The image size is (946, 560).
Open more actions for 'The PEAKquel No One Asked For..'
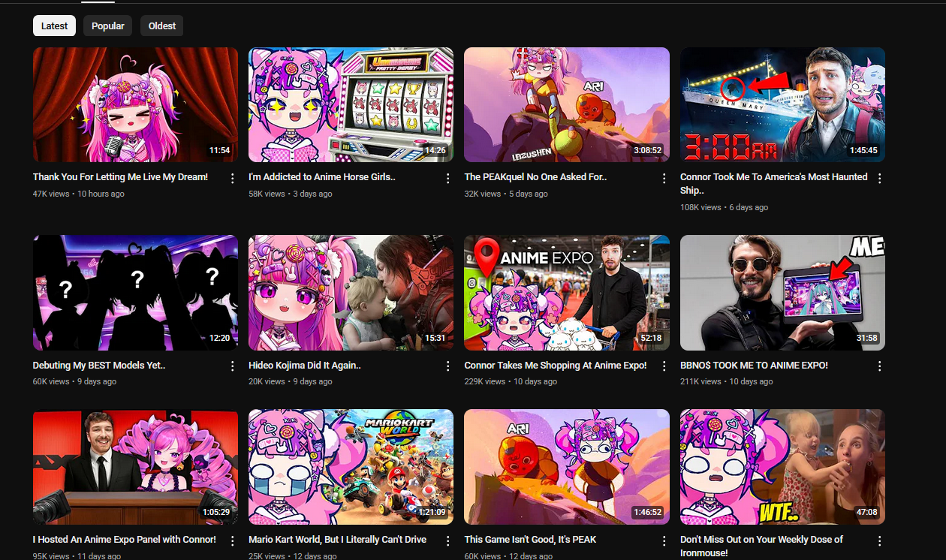point(664,179)
